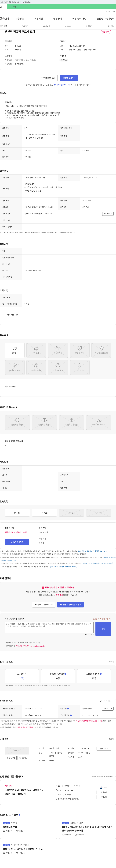Open the 출산휴가·육아휴직 menu
The height and width of the screenshot is (868, 116).
click(x=106, y=19)
